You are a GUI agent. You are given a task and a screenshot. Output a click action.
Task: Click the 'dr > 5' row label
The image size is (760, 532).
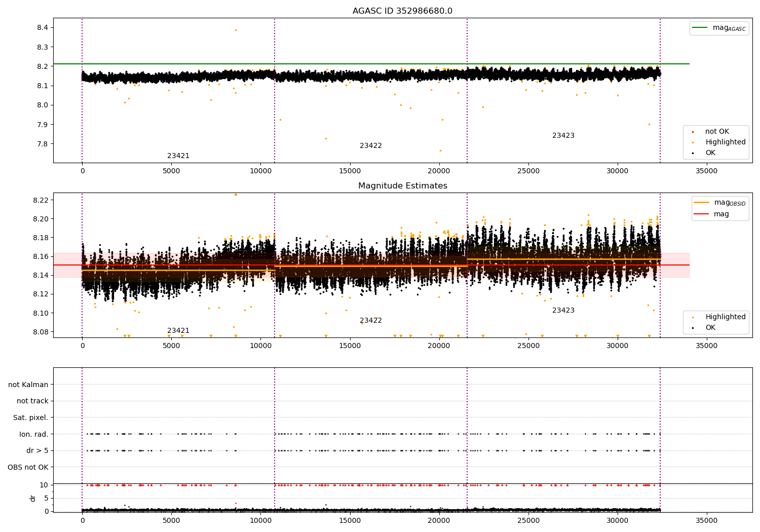pyautogui.click(x=37, y=451)
